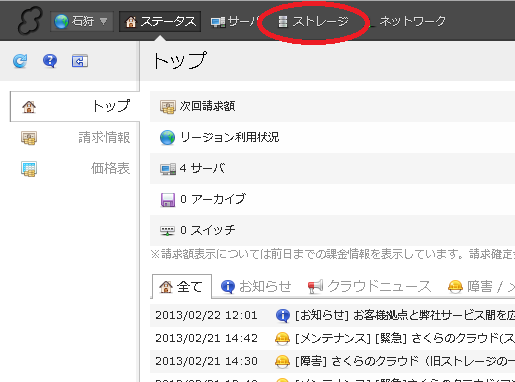The width and height of the screenshot is (515, 382).
Task: Open the 石狩 region dropdown
Action: click(82, 22)
